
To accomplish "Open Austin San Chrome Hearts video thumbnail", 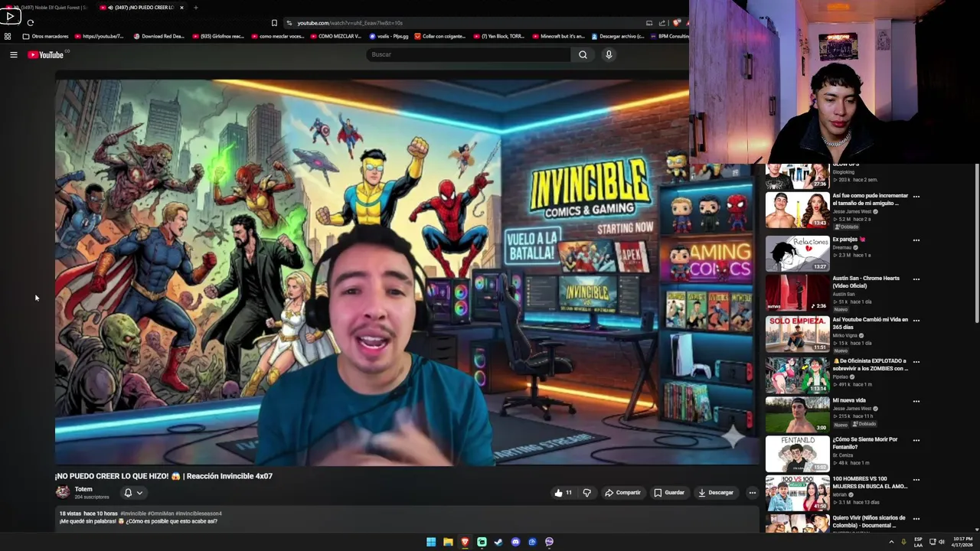I will coord(797,292).
